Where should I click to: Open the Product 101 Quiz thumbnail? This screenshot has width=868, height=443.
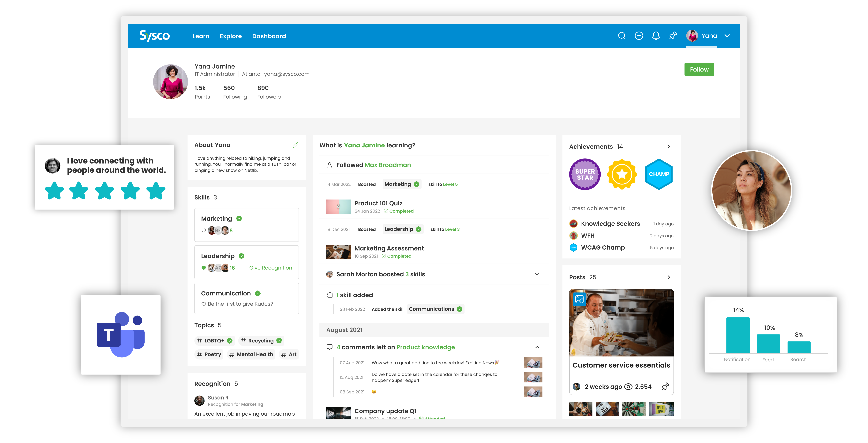tap(338, 207)
